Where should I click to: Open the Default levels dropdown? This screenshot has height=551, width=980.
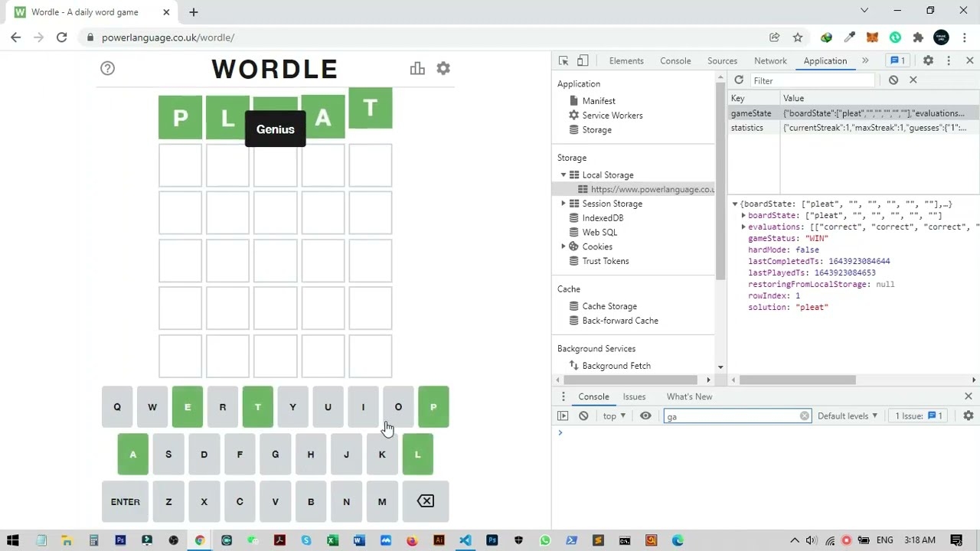click(847, 416)
